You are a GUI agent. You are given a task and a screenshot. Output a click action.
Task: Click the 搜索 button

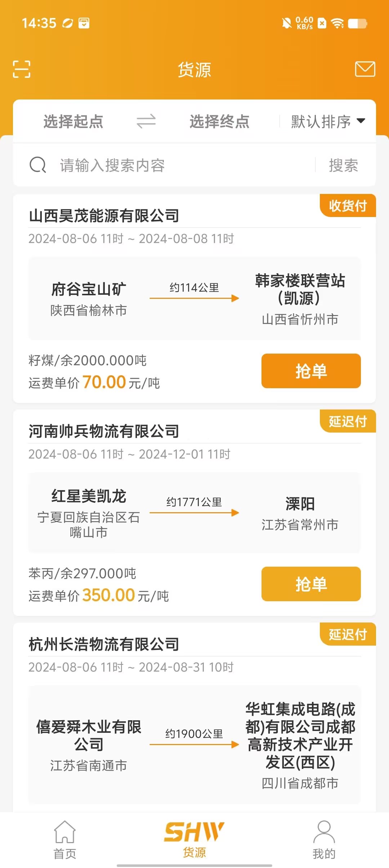point(344,165)
